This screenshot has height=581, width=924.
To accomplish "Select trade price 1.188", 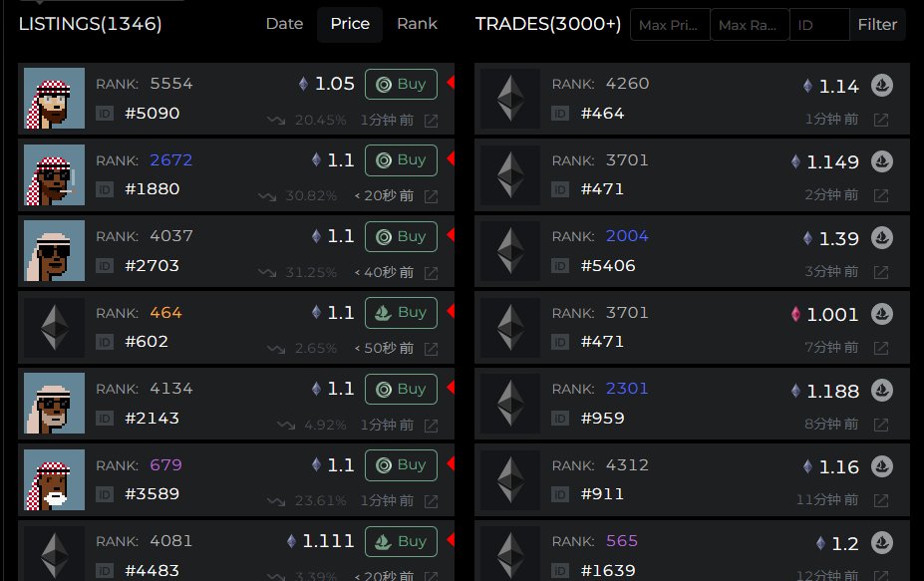I will (832, 392).
